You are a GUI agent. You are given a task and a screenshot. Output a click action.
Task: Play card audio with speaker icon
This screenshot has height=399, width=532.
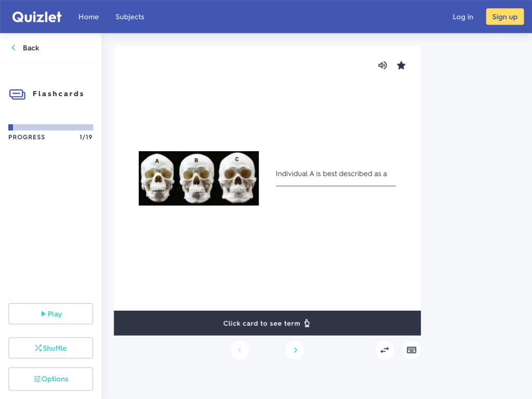click(382, 65)
